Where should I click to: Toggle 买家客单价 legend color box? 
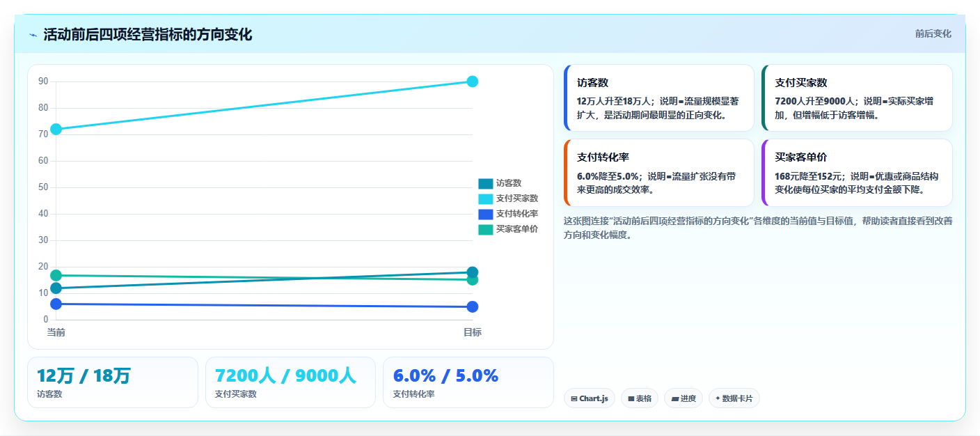point(486,229)
